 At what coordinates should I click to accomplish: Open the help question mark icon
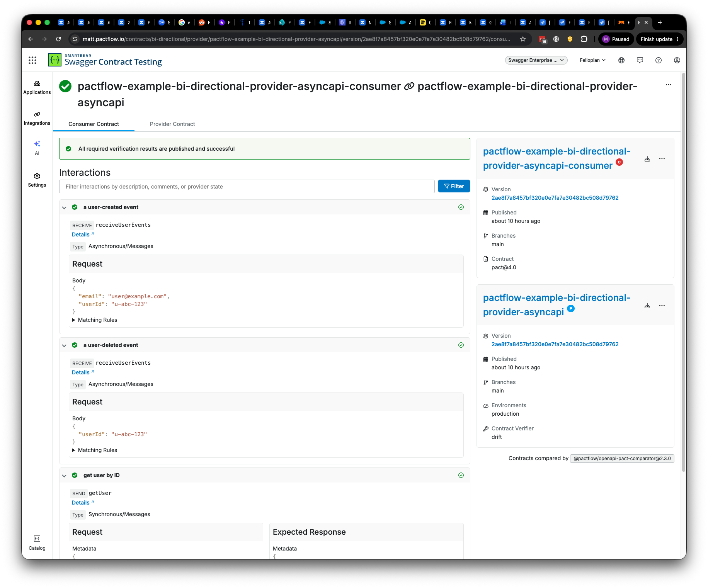coord(659,60)
